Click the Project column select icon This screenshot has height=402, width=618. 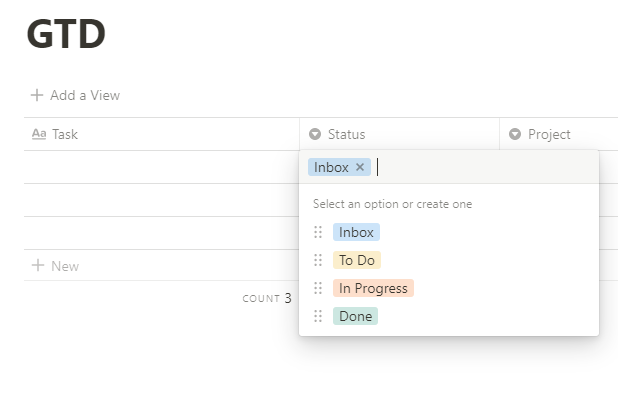pos(515,134)
